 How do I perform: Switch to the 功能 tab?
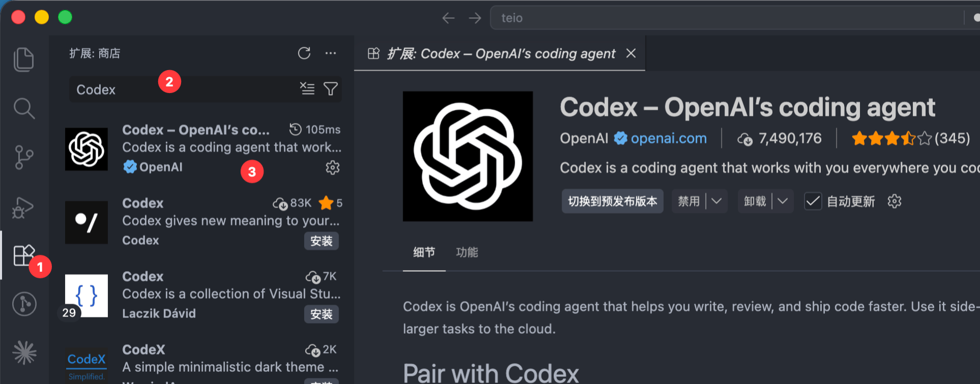tap(467, 252)
